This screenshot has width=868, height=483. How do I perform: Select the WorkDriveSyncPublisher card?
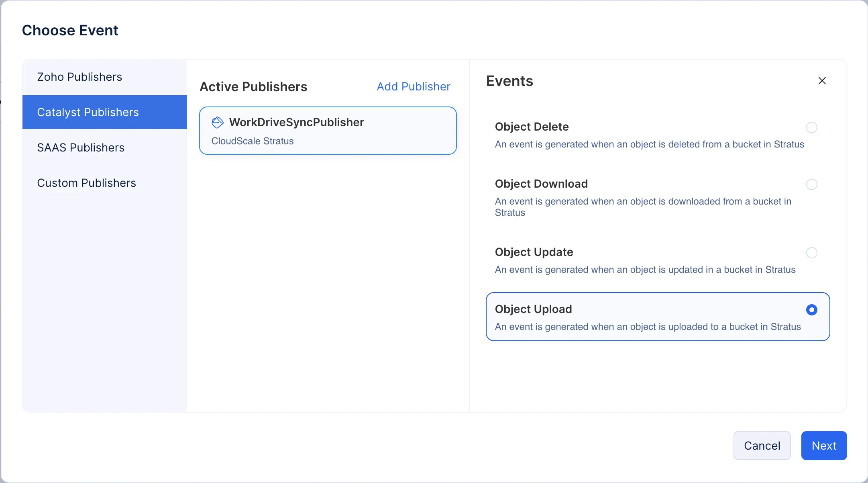coord(327,130)
